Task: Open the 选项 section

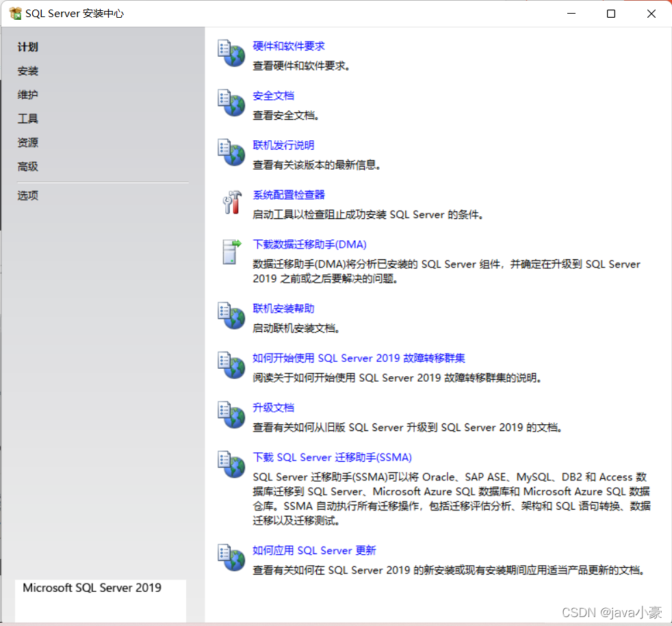Action: click(x=28, y=196)
